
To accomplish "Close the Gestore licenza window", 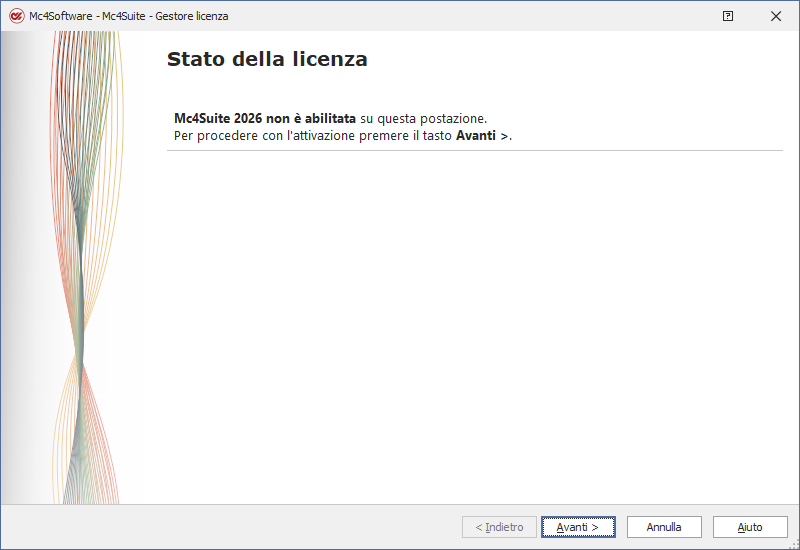I will tap(775, 16).
